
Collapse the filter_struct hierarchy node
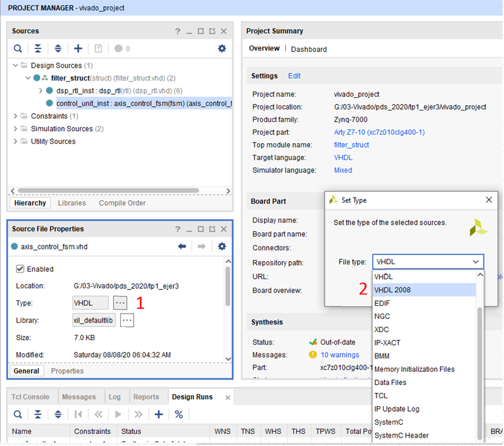(28, 78)
